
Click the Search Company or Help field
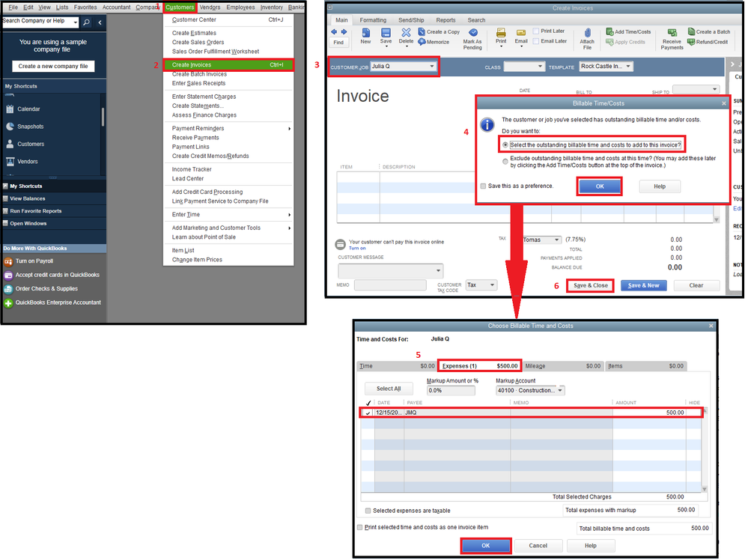click(37, 21)
